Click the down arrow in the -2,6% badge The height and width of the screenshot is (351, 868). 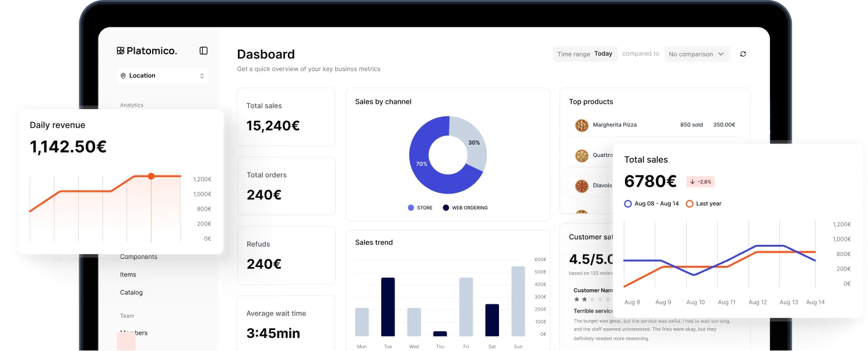pos(693,181)
